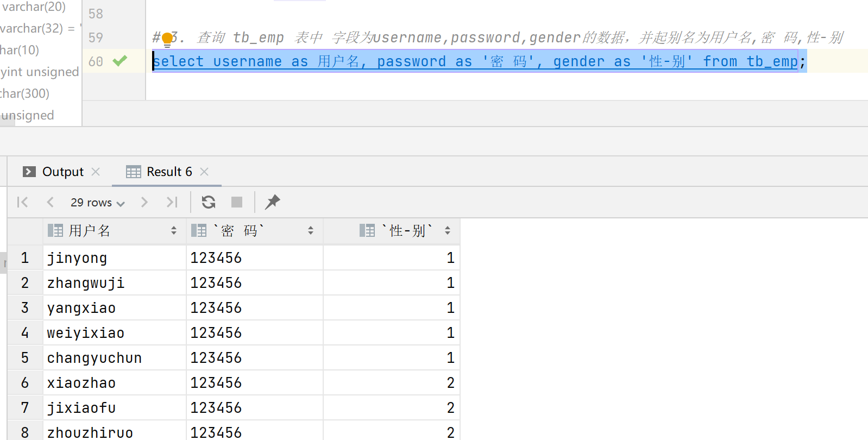The height and width of the screenshot is (440, 868).
Task: Select the 性-别 column header
Action: click(x=392, y=231)
